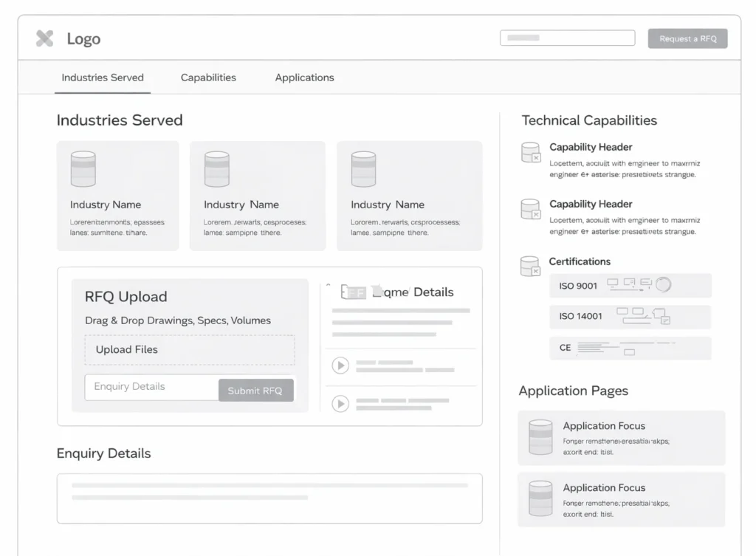Play the first video in the details panel
The height and width of the screenshot is (556, 756).
pyautogui.click(x=340, y=365)
